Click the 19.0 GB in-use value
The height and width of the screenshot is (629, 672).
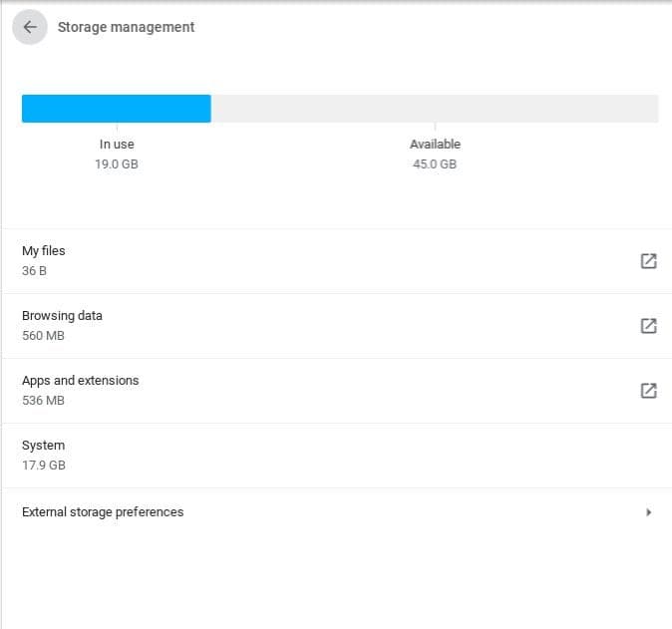tap(117, 164)
